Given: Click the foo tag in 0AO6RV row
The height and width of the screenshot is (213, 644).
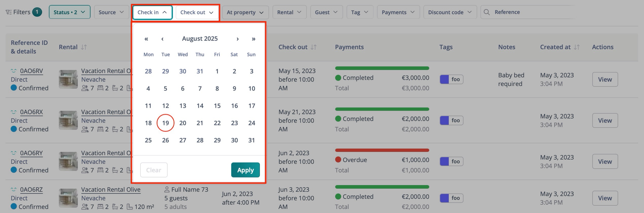Looking at the screenshot, I should [452, 79].
